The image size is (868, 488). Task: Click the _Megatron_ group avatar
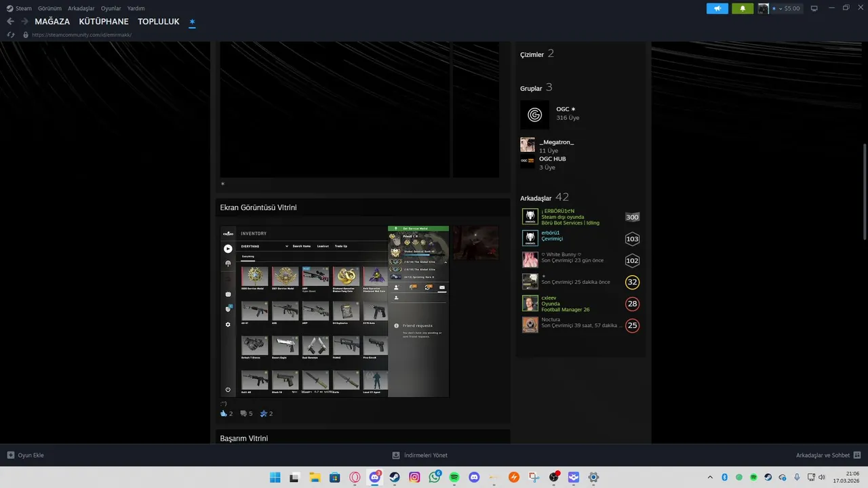(528, 144)
